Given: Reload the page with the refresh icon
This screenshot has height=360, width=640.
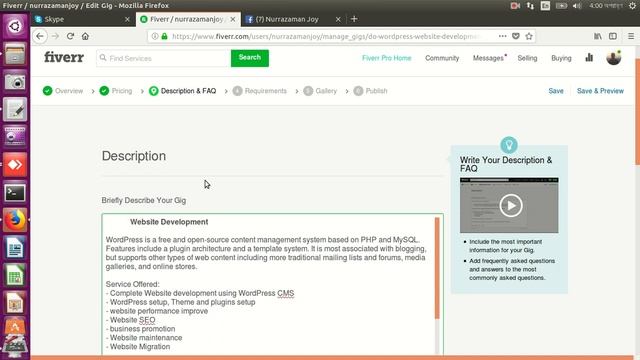Looking at the screenshot, I should tap(70, 36).
